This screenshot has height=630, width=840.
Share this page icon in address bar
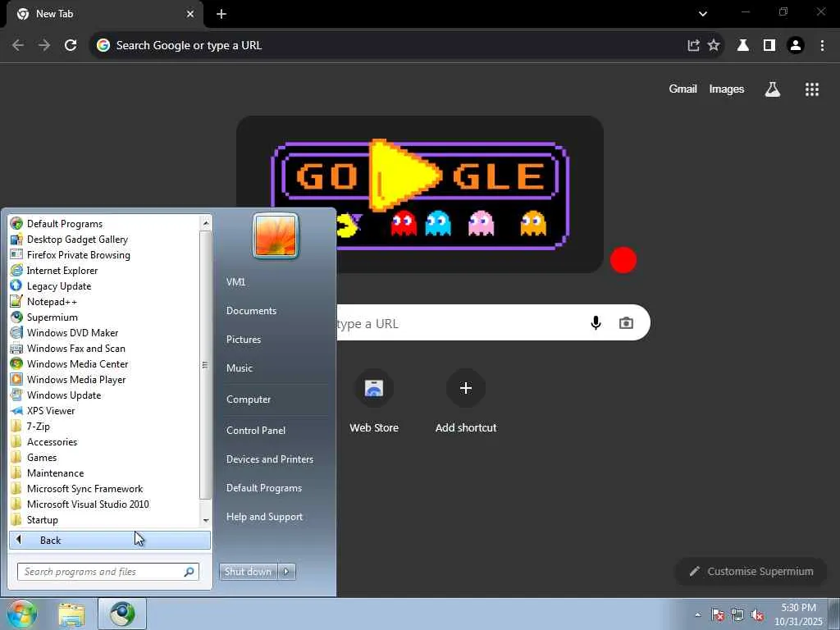point(693,46)
